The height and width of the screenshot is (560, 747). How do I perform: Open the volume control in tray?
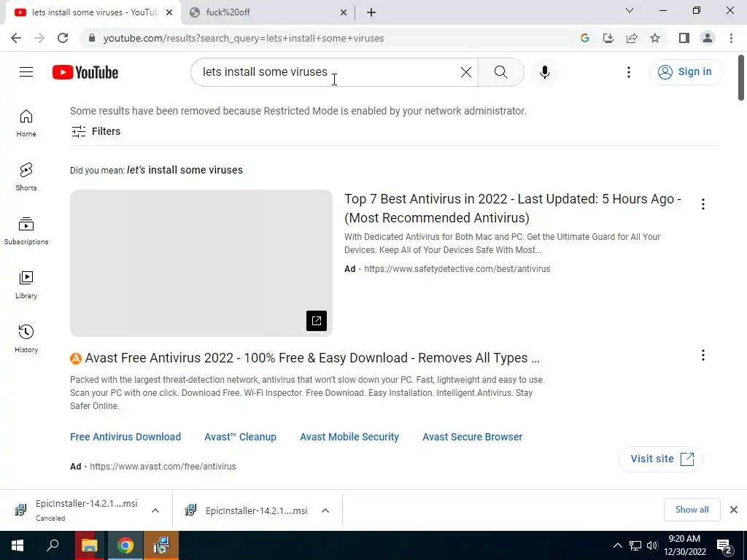(652, 545)
